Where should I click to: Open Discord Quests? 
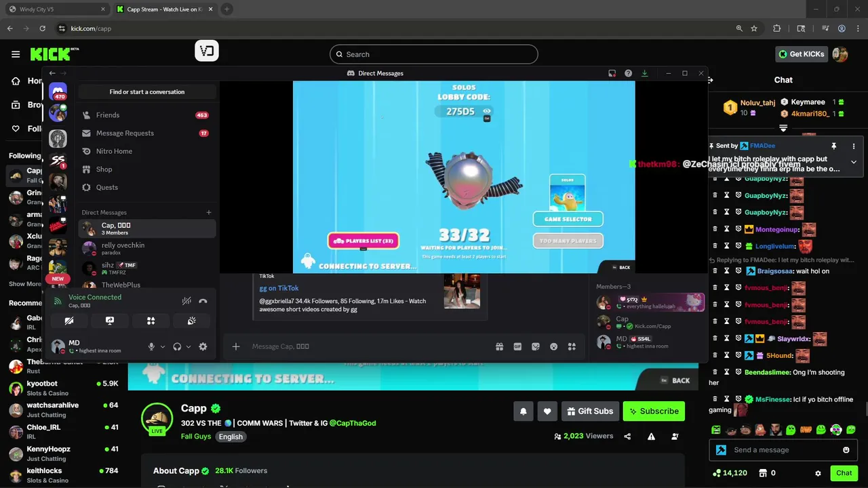pyautogui.click(x=147, y=187)
